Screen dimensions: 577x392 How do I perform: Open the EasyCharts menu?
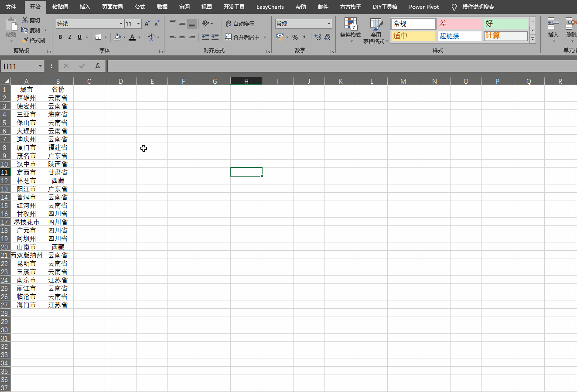point(270,7)
